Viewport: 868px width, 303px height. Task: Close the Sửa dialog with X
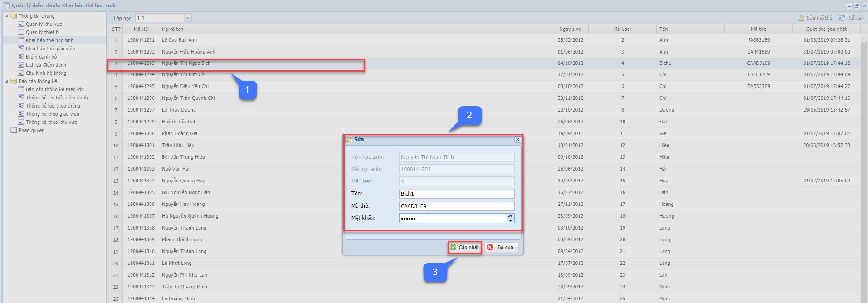click(517, 140)
